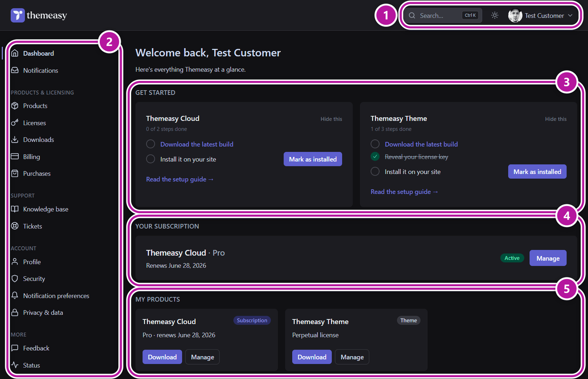
Task: Click the Notification preferences bell icon
Action: pyautogui.click(x=15, y=296)
